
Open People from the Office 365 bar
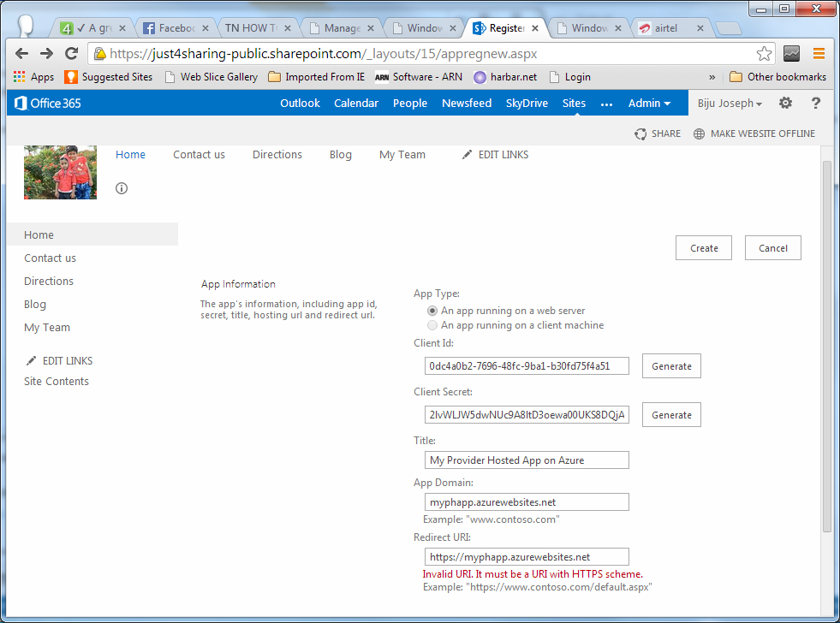410,104
